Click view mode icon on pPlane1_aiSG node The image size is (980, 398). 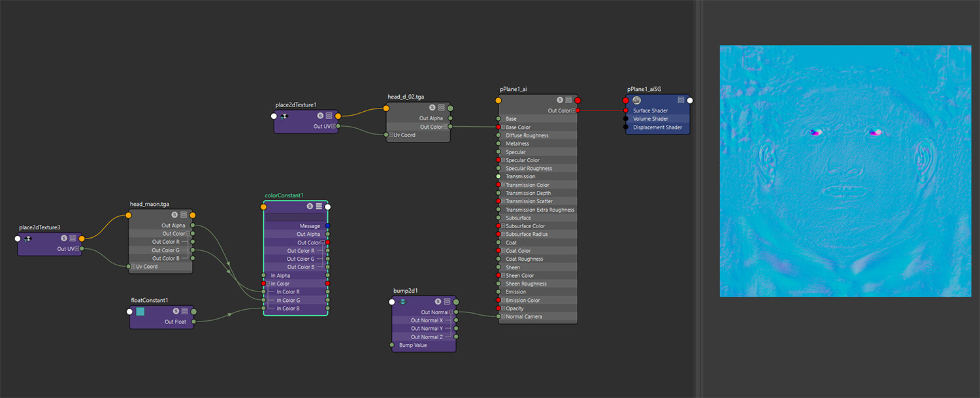(x=681, y=100)
